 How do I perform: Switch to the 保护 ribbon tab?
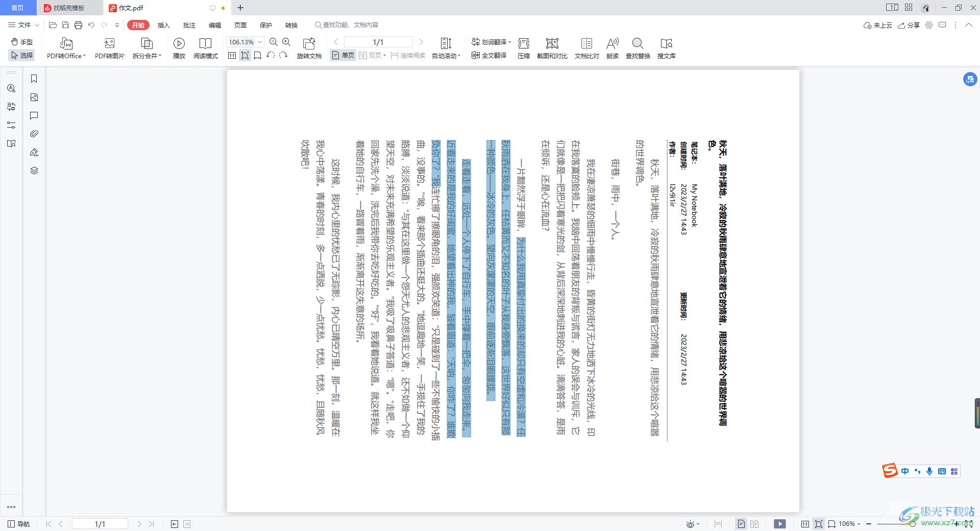tap(265, 25)
